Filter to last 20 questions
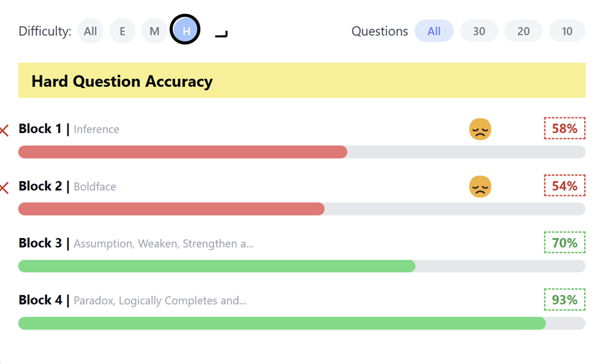602x364 pixels. click(523, 31)
